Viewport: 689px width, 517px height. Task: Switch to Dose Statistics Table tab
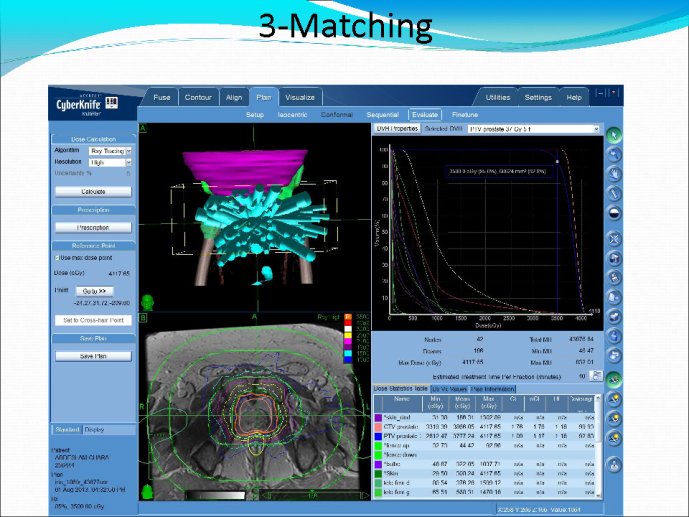(x=401, y=389)
